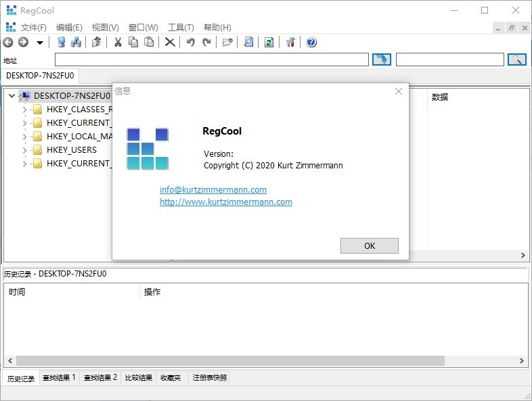This screenshot has width=532, height=401.
Task: Click the Go-to-address arrow button
Action: pyautogui.click(x=382, y=60)
